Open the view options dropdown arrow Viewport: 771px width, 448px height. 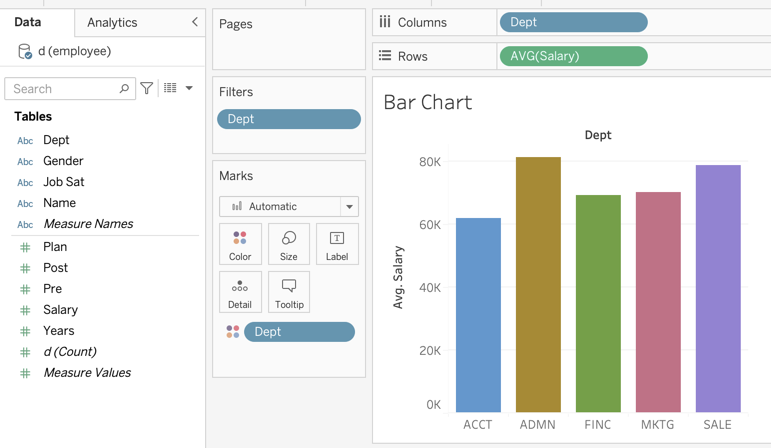pyautogui.click(x=189, y=88)
